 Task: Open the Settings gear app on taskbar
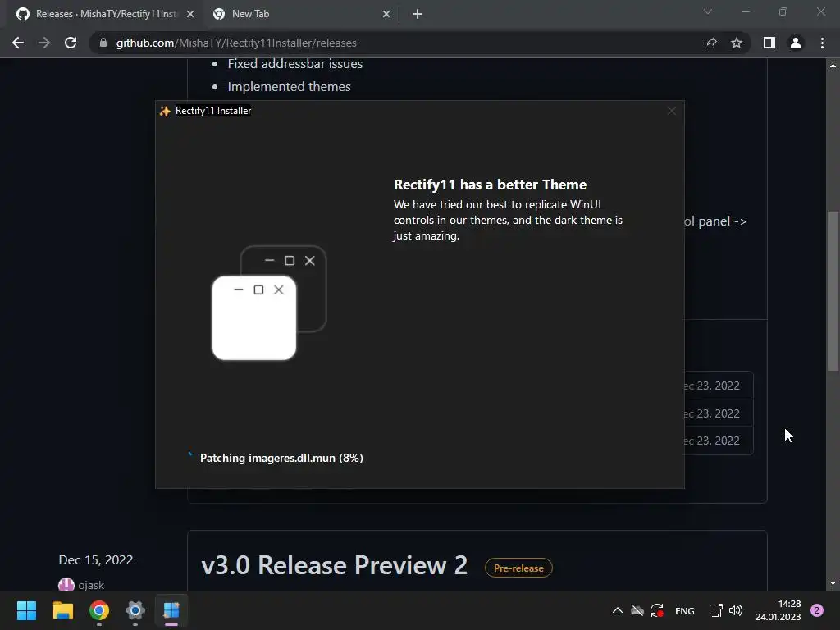point(135,610)
